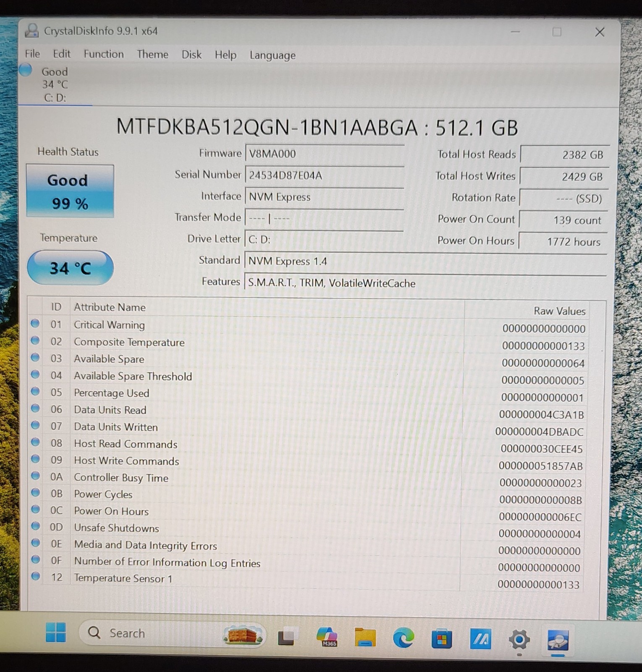Select the Critical Warning attribute name
The width and height of the screenshot is (642, 672).
(x=109, y=325)
